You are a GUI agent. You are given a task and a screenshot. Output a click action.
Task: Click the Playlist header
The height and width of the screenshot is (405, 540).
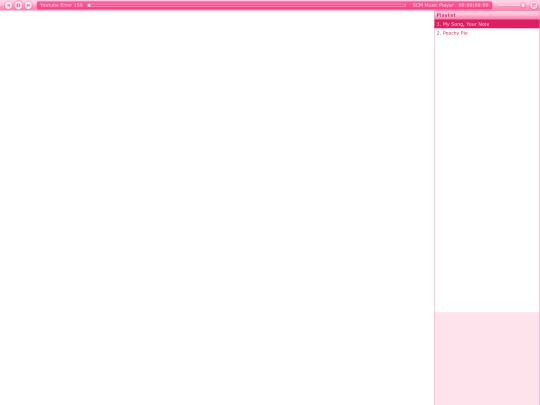tap(487, 15)
